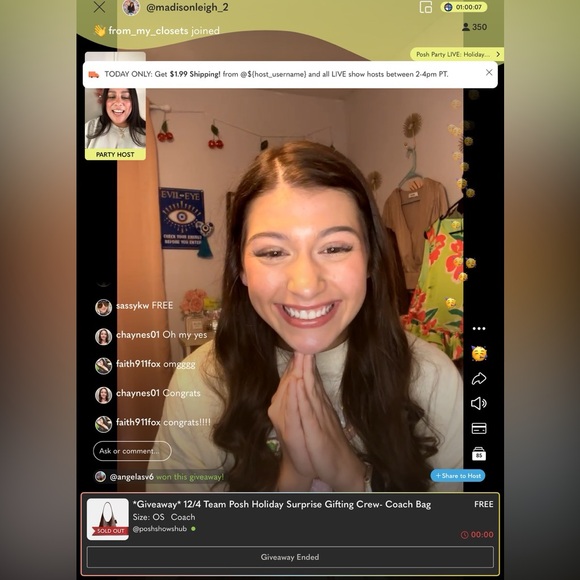Tap the from_my_closets joined notification
Viewport: 580px width, 580px height.
(x=157, y=31)
